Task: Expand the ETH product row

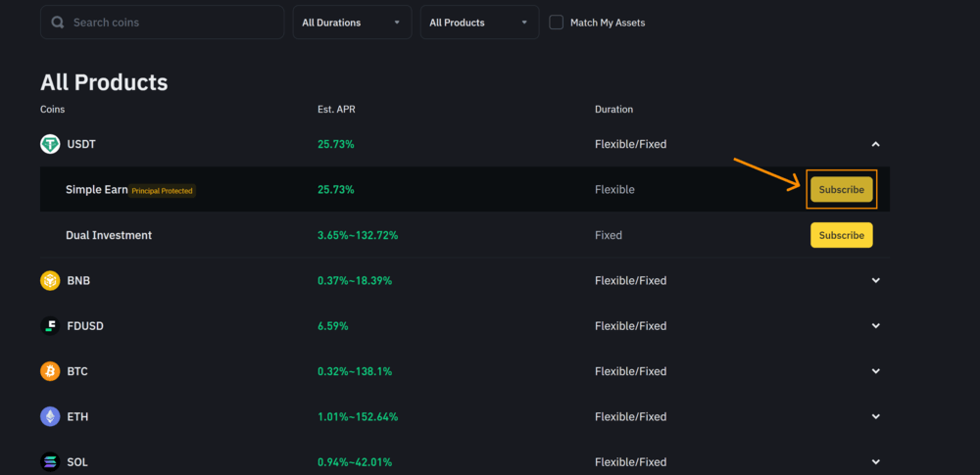Action: coord(876,417)
